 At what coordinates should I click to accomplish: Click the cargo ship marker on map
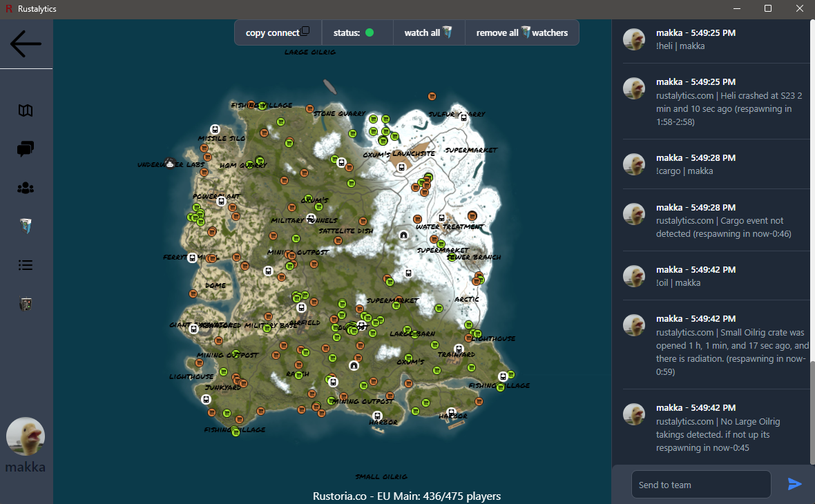(x=329, y=88)
